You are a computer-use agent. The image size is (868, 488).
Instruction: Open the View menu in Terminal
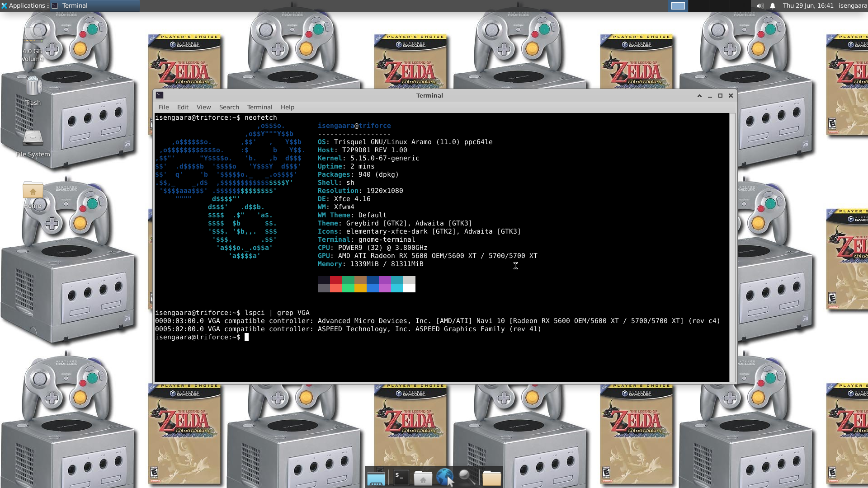[203, 107]
